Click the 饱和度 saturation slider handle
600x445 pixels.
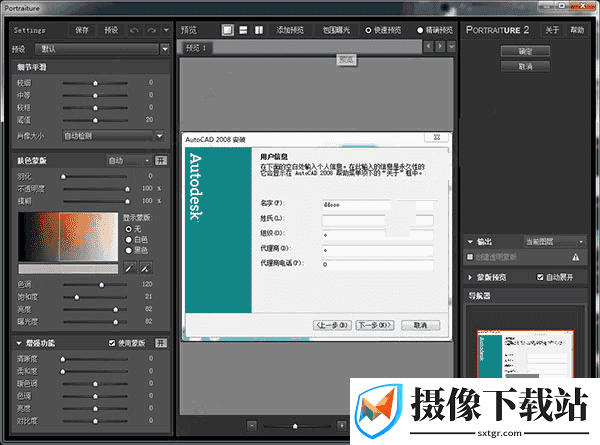tap(77, 297)
